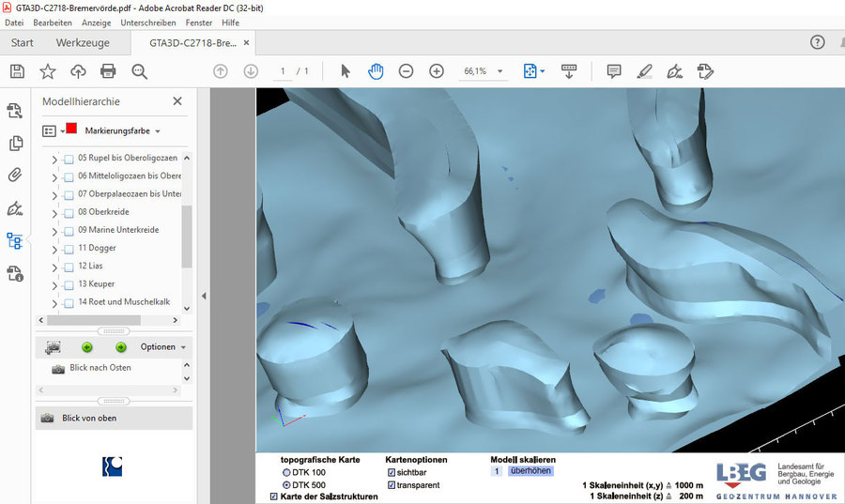Open the Bearbeiten menu
The width and height of the screenshot is (845, 504).
pyautogui.click(x=52, y=22)
